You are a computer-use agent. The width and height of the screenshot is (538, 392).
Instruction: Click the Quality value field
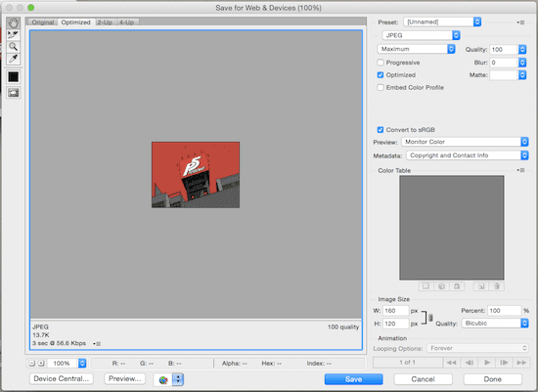504,50
